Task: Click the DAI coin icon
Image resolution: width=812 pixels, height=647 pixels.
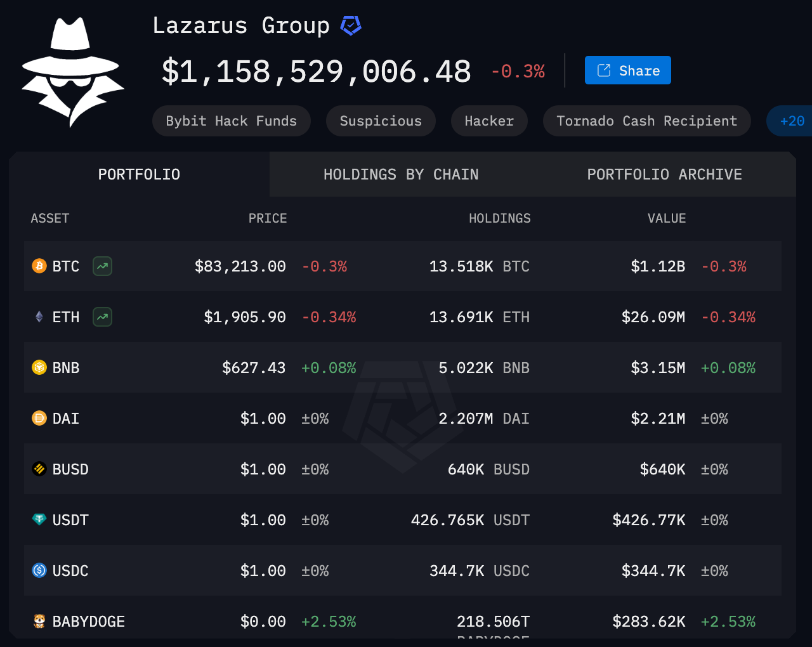Action: (x=39, y=418)
